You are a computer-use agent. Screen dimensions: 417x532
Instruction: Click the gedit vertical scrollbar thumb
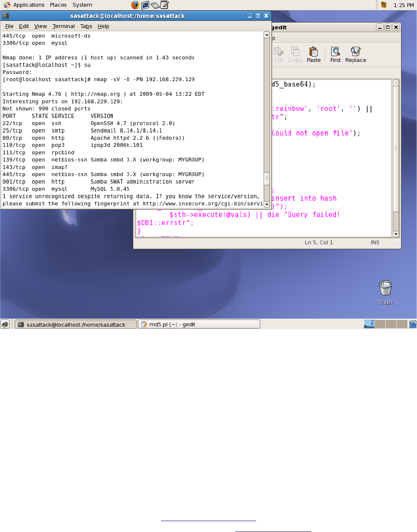tap(396, 148)
